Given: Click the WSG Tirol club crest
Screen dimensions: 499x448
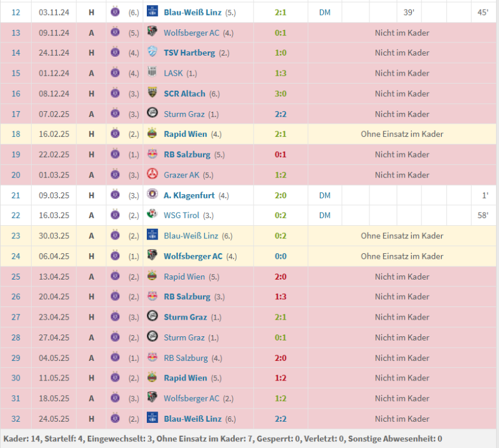Looking at the screenshot, I should [152, 215].
